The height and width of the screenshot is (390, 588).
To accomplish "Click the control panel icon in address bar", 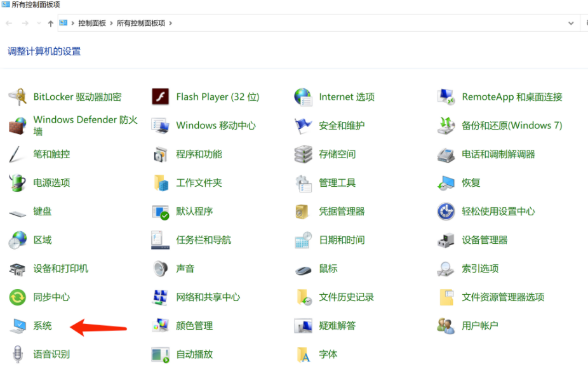I will 63,23.
